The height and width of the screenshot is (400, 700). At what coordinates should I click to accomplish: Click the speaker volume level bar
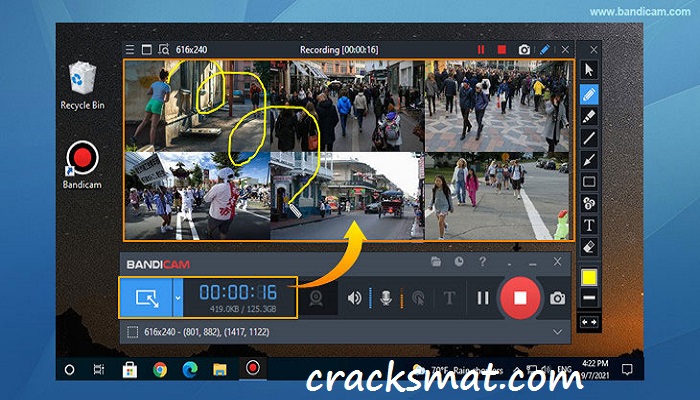click(x=371, y=298)
